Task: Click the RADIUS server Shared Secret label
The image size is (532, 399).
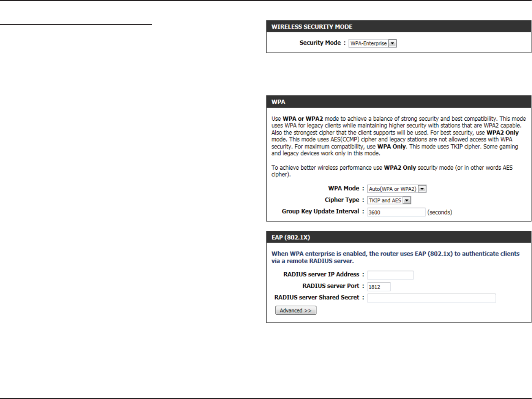Action: (x=319, y=297)
